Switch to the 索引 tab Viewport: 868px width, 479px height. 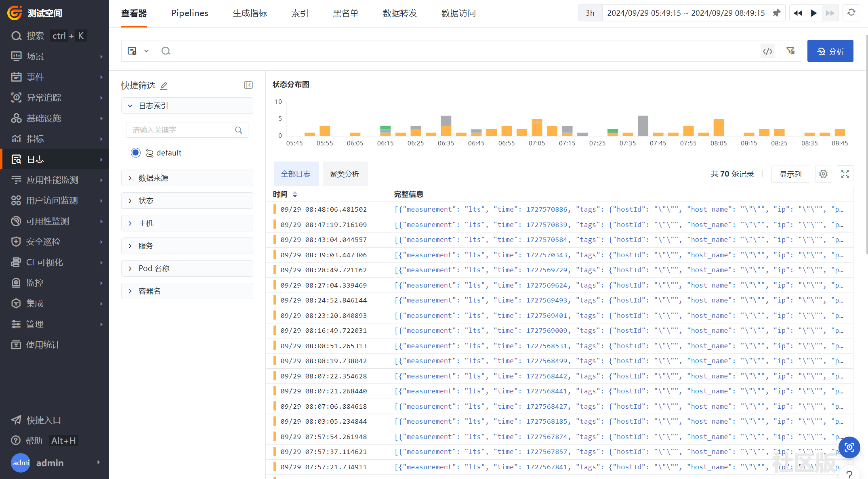click(300, 13)
